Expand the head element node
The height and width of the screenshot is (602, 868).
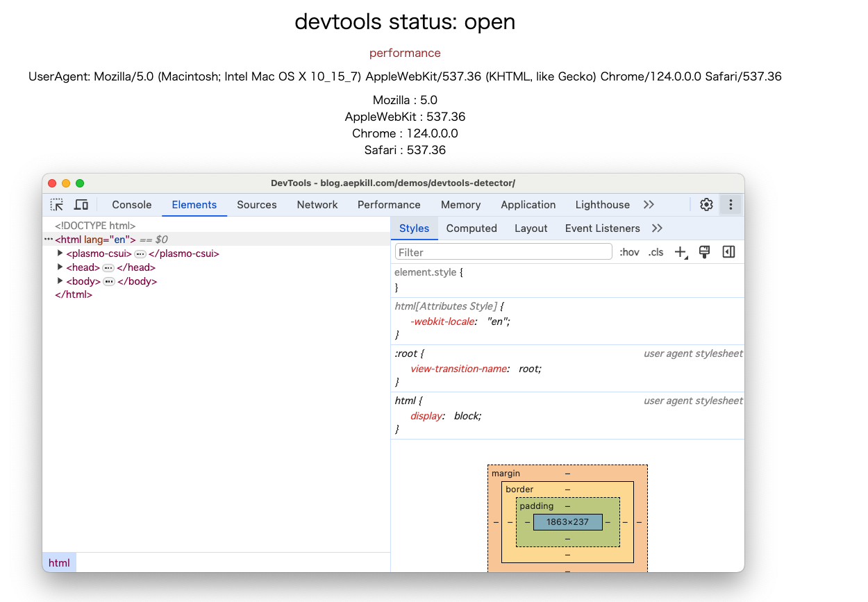(60, 267)
